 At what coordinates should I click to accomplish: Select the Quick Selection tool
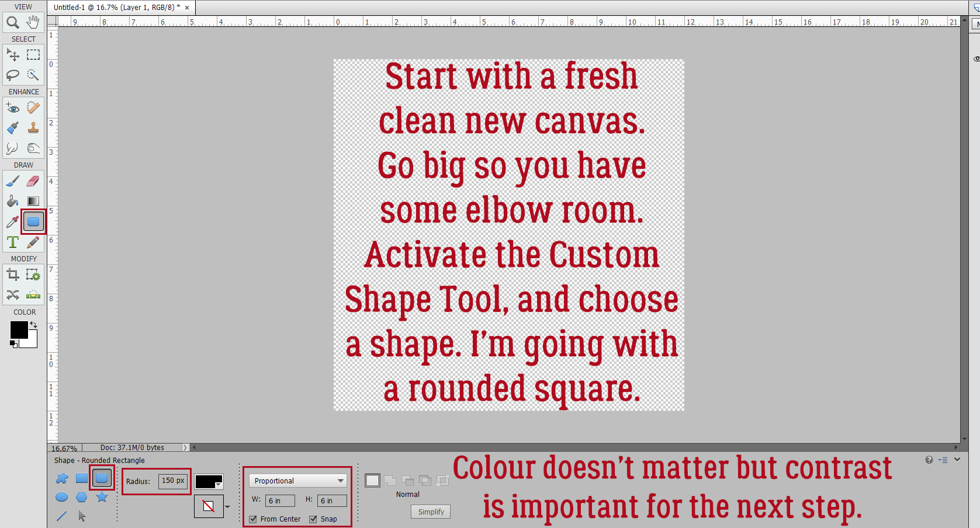click(x=33, y=75)
